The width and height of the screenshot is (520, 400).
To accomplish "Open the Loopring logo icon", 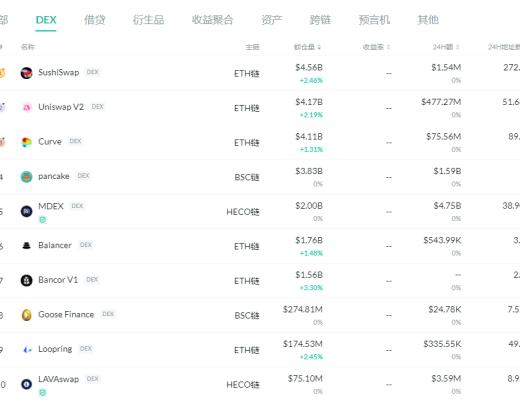I will [26, 350].
